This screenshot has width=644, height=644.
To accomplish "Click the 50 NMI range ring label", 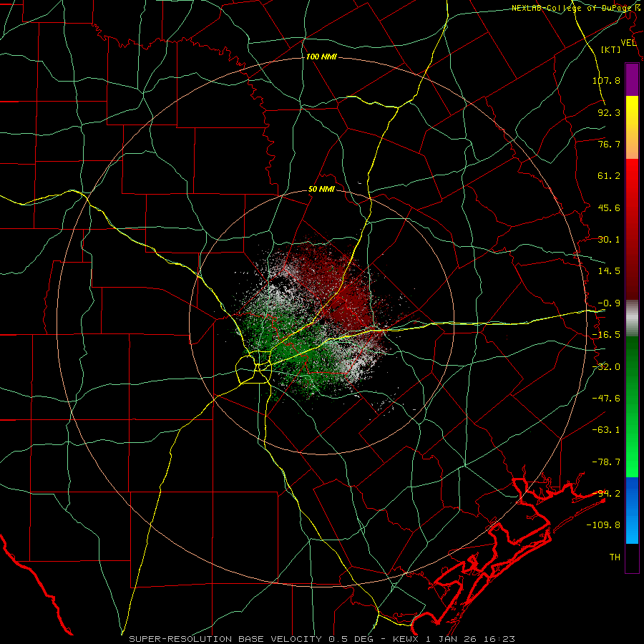I will click(x=321, y=190).
